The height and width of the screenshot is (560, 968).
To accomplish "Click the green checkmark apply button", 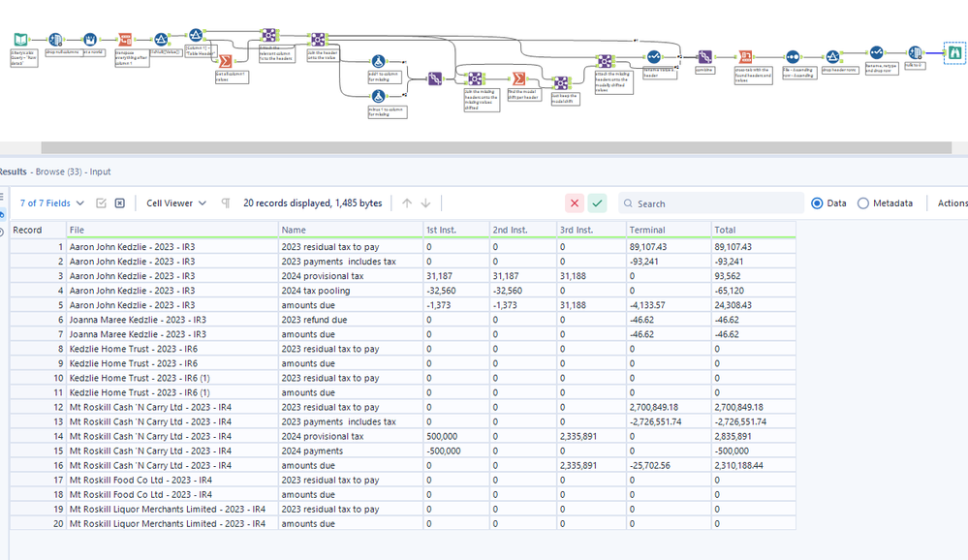I will [x=597, y=203].
